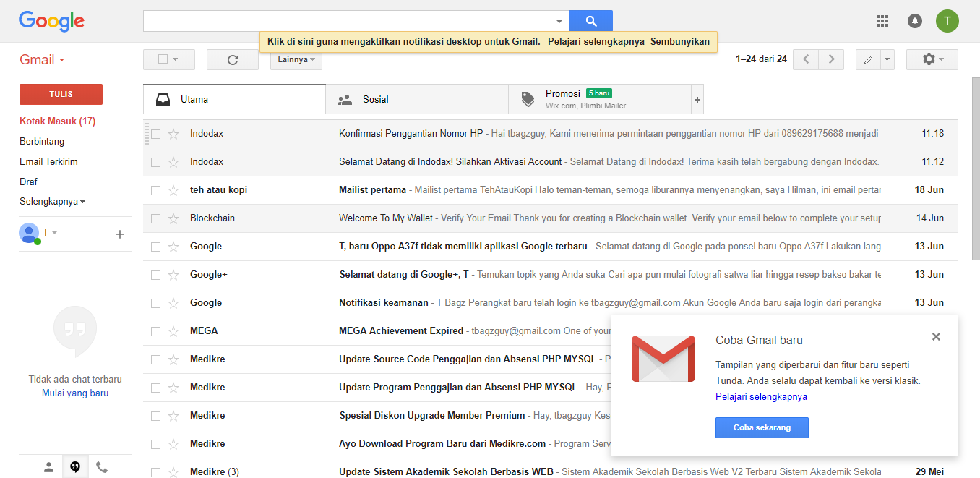
Task: Add a new category tab with the plus icon
Action: pyautogui.click(x=696, y=98)
